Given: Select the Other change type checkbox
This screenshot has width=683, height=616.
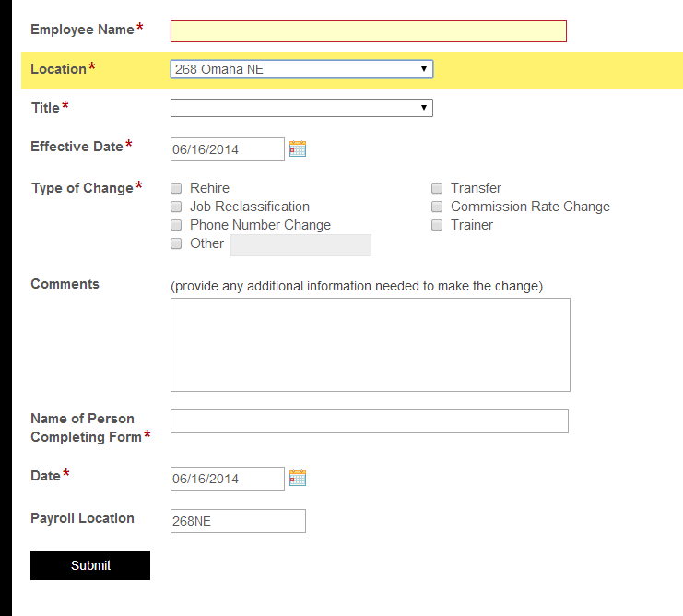Looking at the screenshot, I should point(176,243).
